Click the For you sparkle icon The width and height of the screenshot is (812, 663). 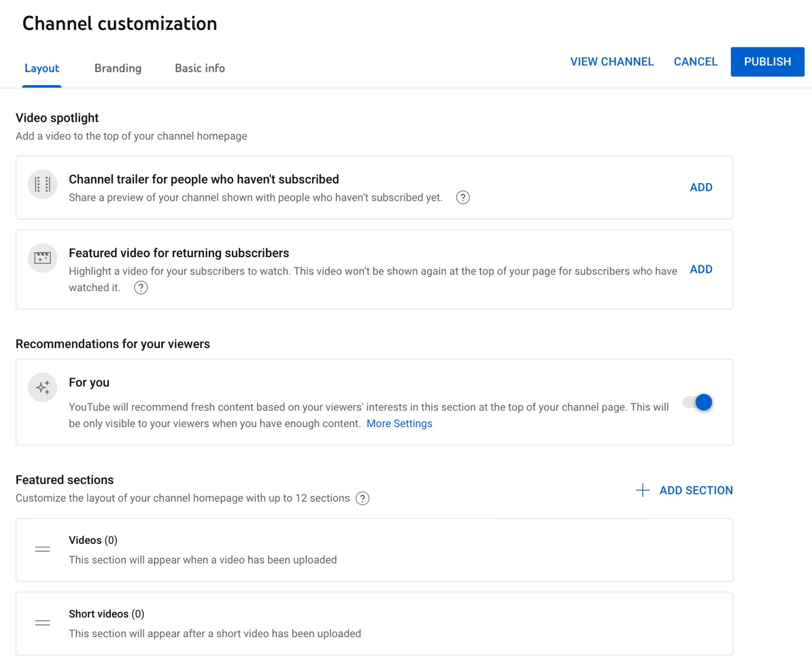(x=43, y=388)
